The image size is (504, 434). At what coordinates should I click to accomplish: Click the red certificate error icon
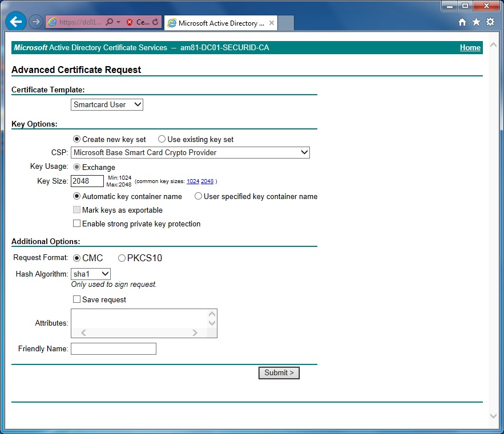coord(130,22)
